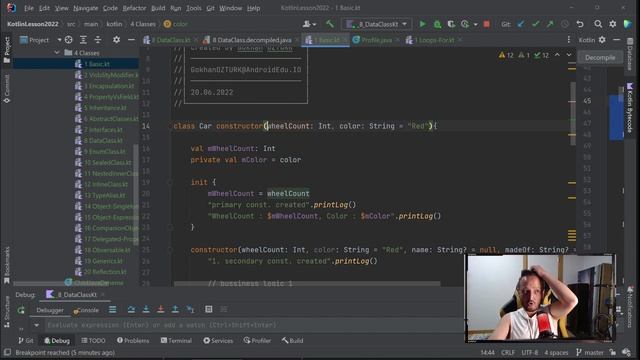Click the master branch status bar widget
The width and height of the screenshot is (640, 360).
point(590,353)
